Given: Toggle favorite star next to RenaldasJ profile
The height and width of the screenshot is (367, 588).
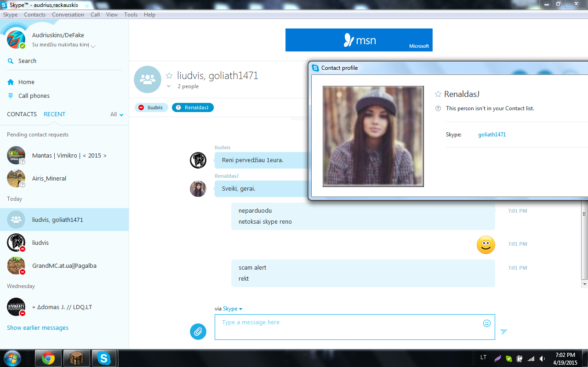Looking at the screenshot, I should pyautogui.click(x=438, y=94).
